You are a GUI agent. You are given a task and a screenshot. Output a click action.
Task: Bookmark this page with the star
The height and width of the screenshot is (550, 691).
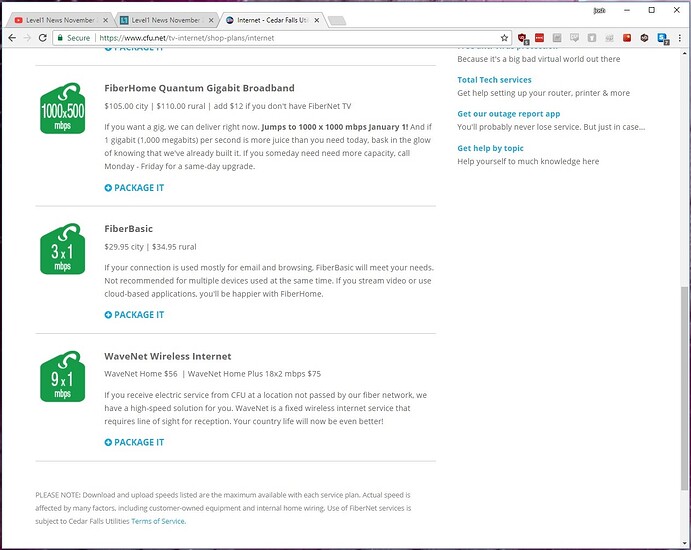tap(504, 38)
